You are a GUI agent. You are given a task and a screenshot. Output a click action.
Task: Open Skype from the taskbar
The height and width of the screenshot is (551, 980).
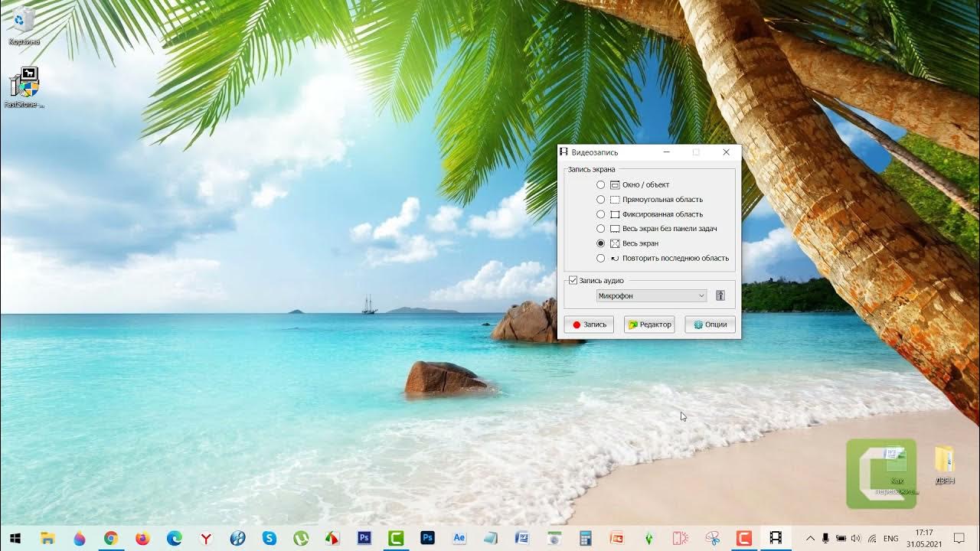coord(269,538)
